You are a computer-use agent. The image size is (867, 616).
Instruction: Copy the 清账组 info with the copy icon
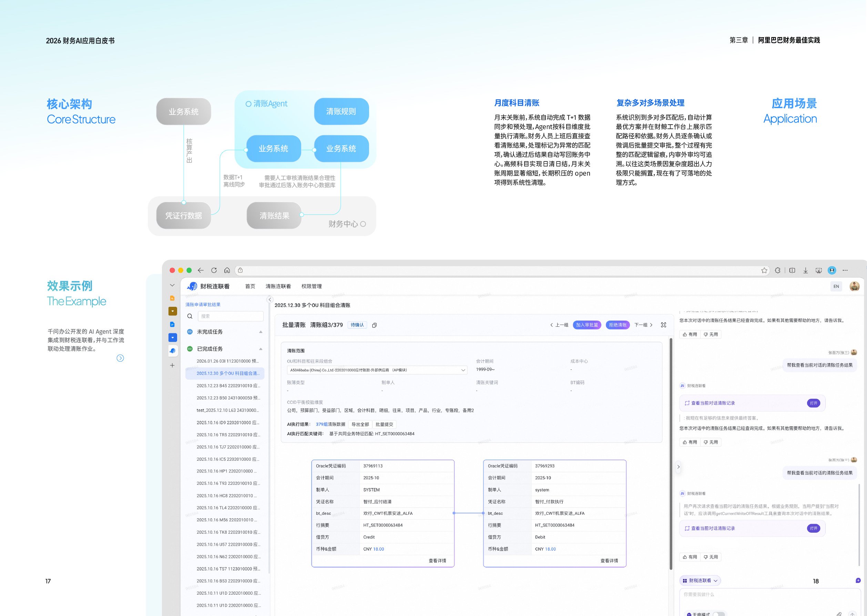pyautogui.click(x=374, y=325)
